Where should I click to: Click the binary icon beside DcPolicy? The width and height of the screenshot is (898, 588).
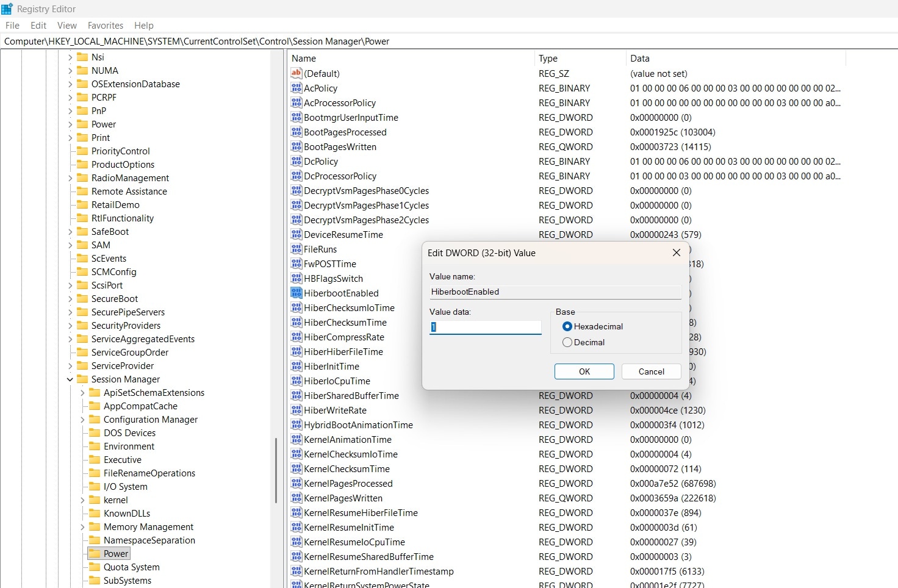[296, 161]
